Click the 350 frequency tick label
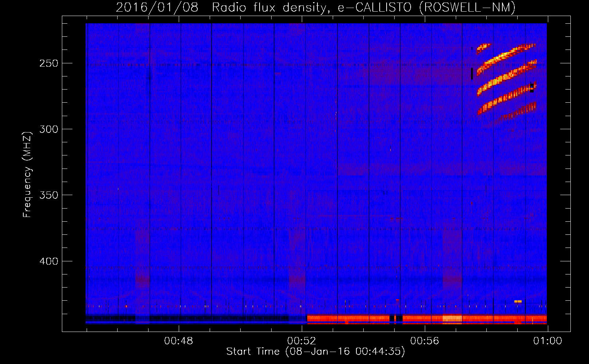The width and height of the screenshot is (589, 364). click(x=49, y=195)
